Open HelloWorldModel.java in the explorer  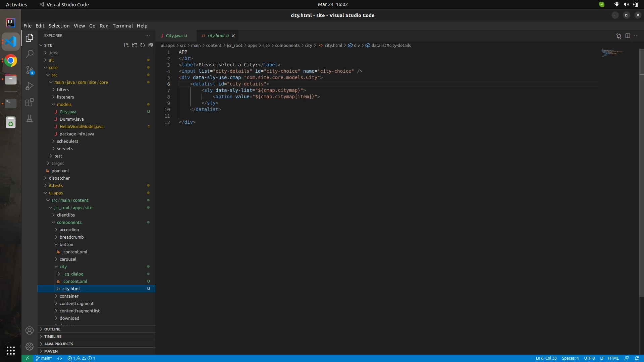(x=82, y=126)
